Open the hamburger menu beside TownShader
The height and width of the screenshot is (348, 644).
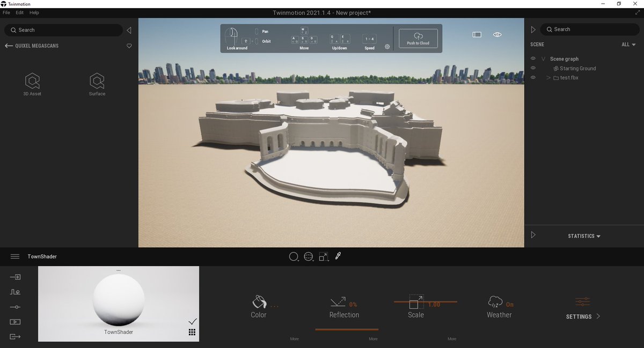coord(15,257)
